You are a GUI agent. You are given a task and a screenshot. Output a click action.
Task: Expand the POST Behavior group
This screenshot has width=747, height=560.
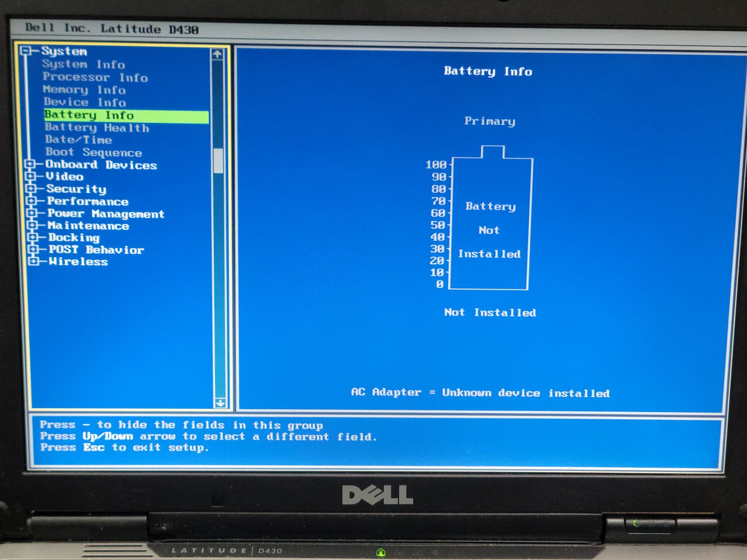tap(33, 249)
